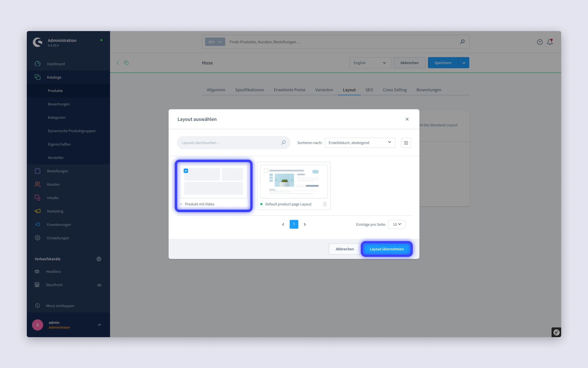Viewport: 588px width, 368px height.
Task: Click the Kataloge icon in sidebar
Action: pyautogui.click(x=38, y=77)
